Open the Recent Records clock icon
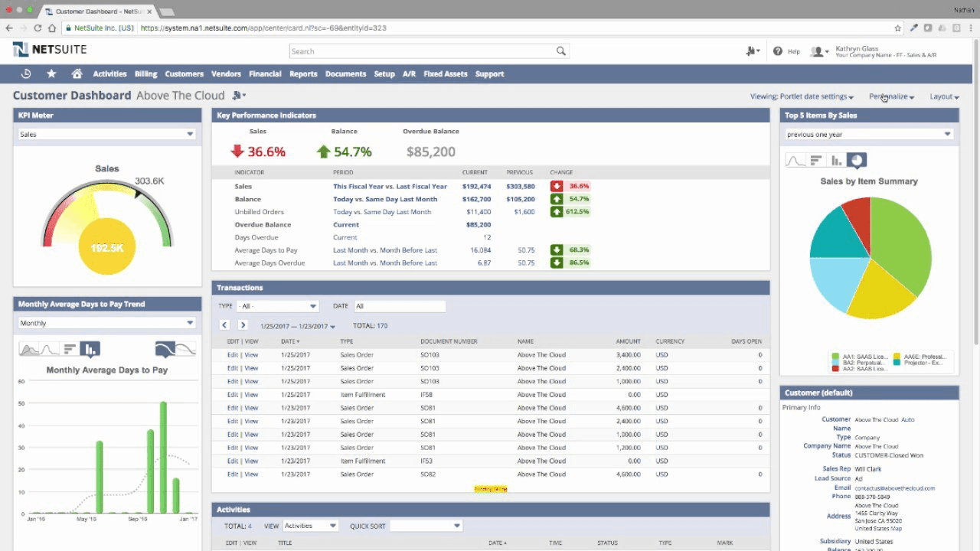This screenshot has height=551, width=980. (x=26, y=73)
